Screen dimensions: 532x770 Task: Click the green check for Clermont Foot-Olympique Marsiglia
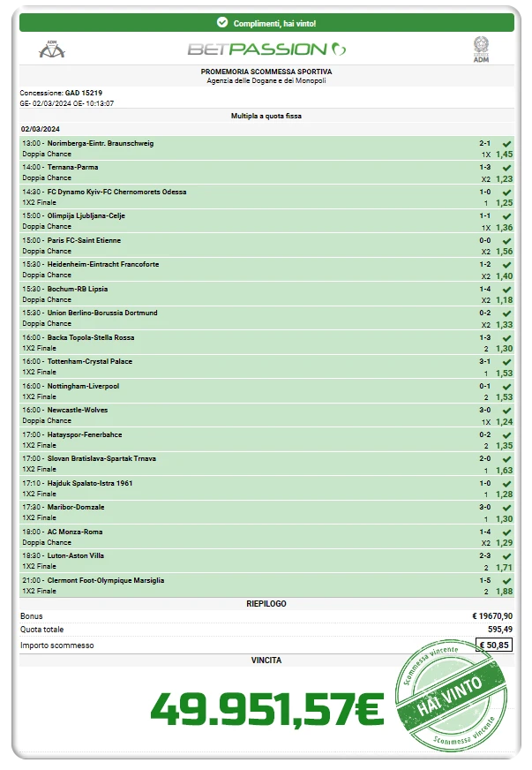507,581
